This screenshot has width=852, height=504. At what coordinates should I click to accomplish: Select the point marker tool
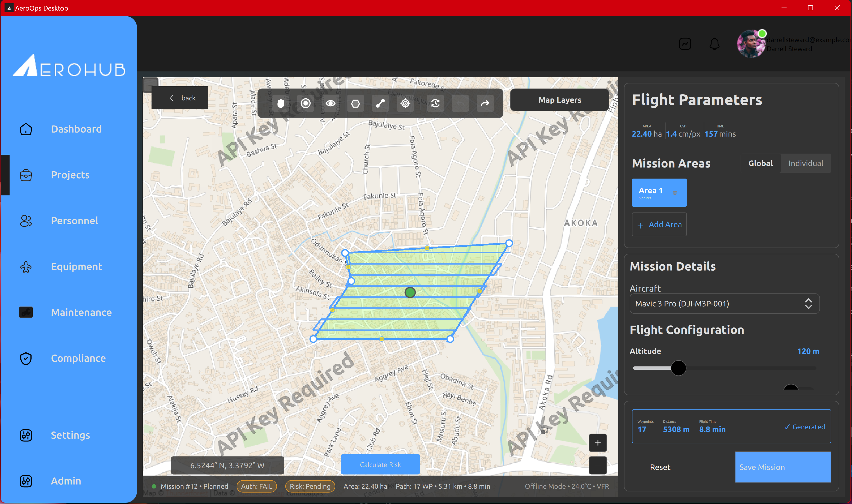point(306,103)
